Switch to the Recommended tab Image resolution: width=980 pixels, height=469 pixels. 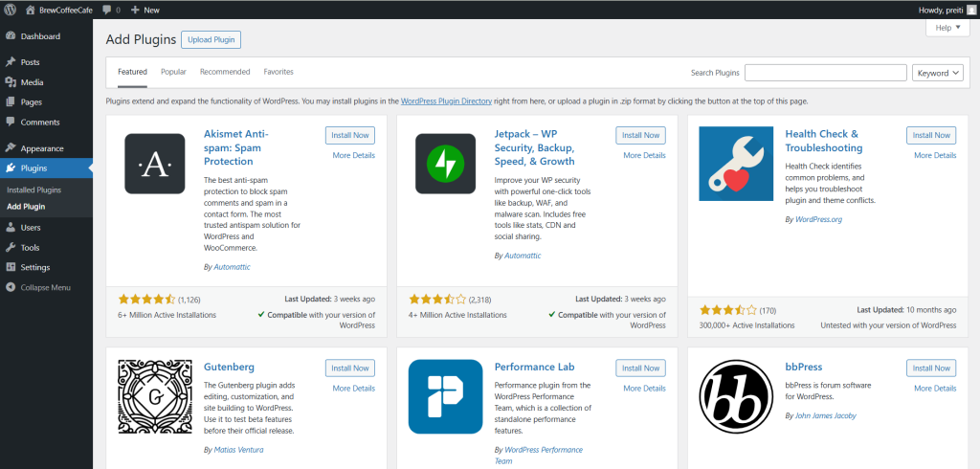(x=225, y=72)
